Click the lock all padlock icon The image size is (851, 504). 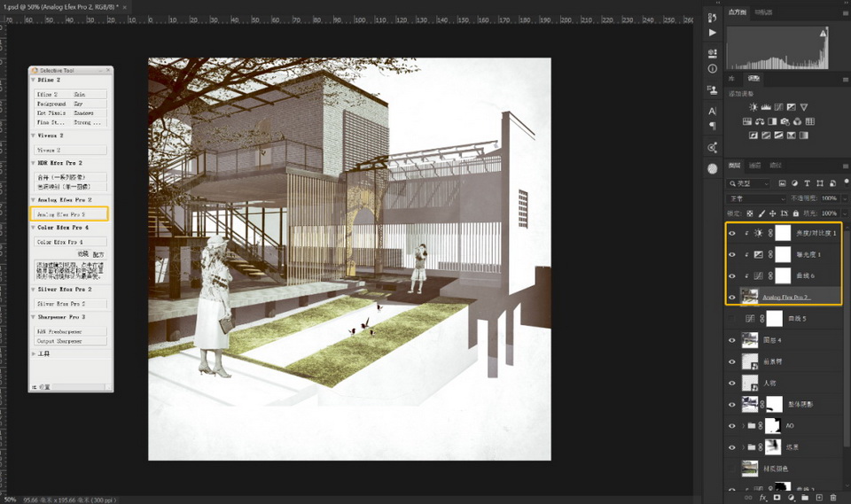[x=796, y=213]
